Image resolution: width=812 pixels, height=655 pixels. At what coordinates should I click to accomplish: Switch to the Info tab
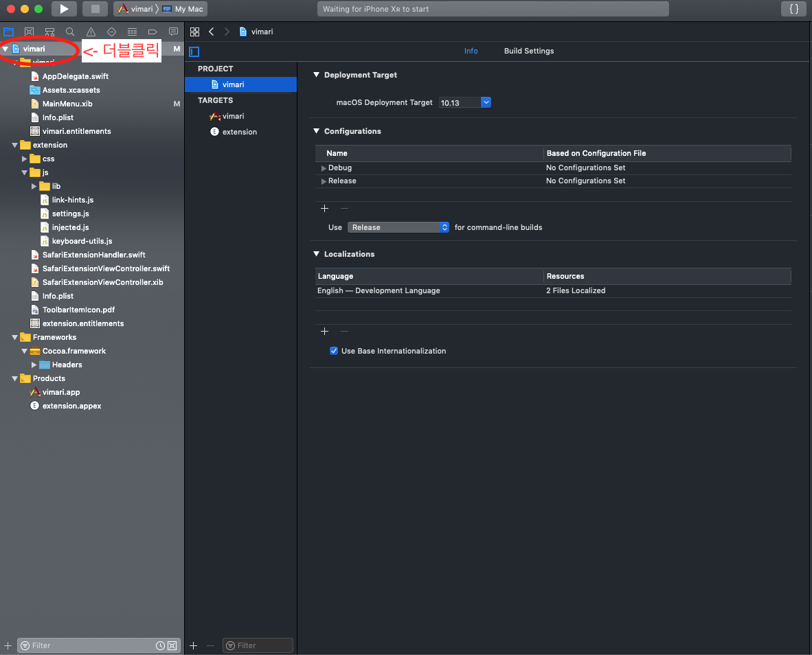pyautogui.click(x=471, y=51)
